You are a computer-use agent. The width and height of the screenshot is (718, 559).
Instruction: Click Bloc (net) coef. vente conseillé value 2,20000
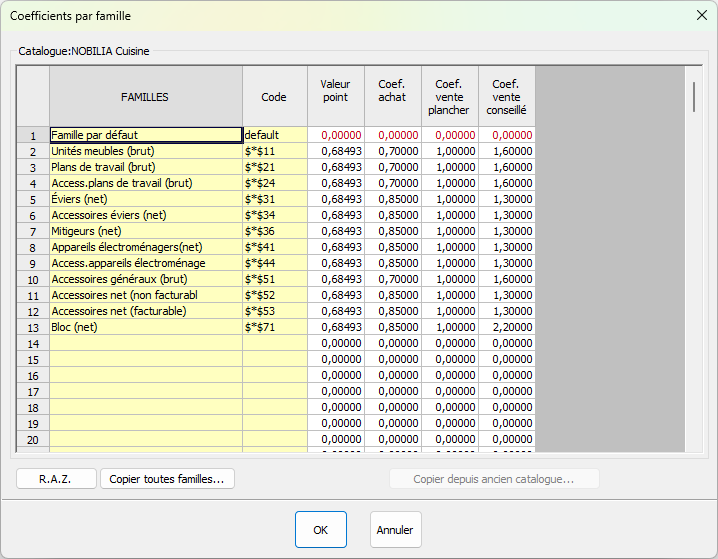506,327
